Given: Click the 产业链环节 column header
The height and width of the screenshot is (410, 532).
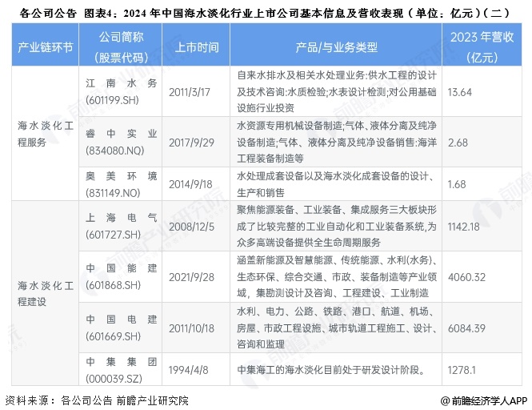Looking at the screenshot, I should pyautogui.click(x=45, y=45).
